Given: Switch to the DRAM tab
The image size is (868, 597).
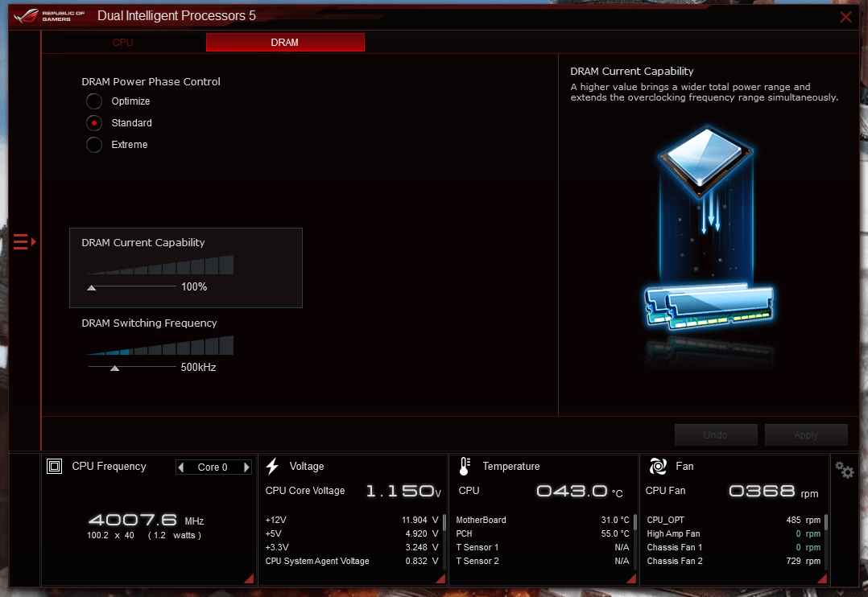Looking at the screenshot, I should point(285,43).
